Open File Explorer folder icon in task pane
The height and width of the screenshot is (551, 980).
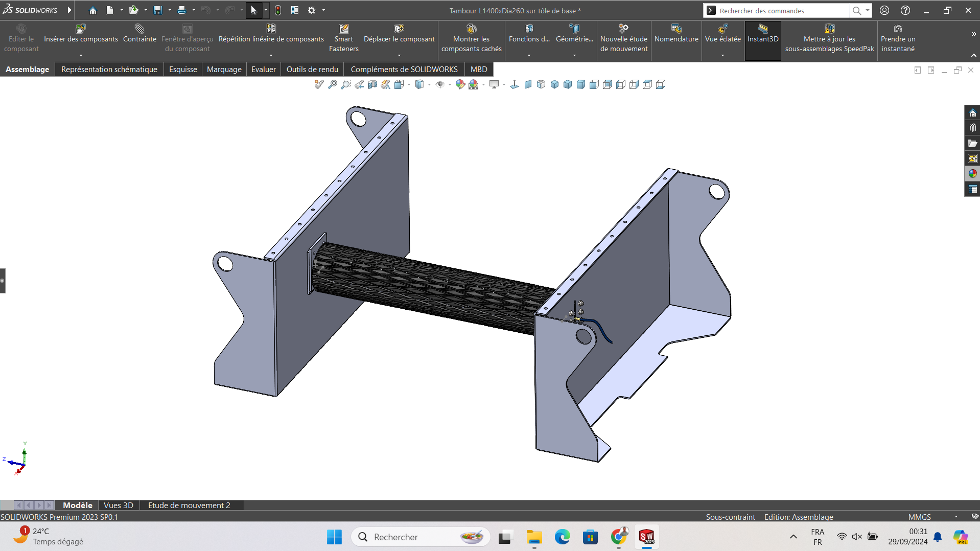point(972,143)
